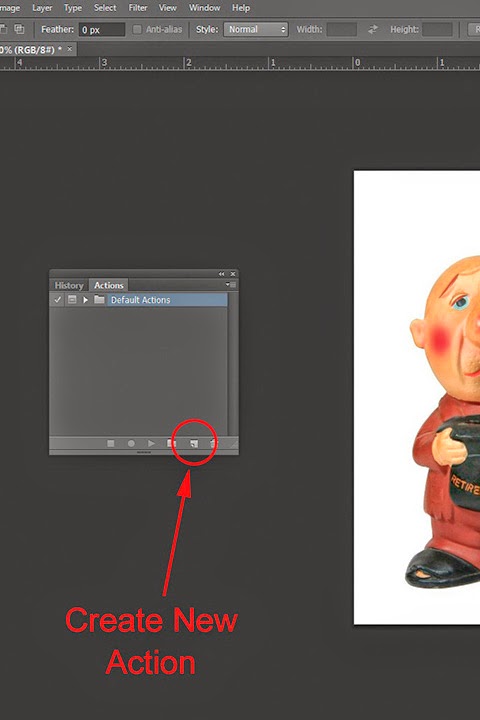Select the Actions tab
The image size is (480, 720).
(109, 285)
